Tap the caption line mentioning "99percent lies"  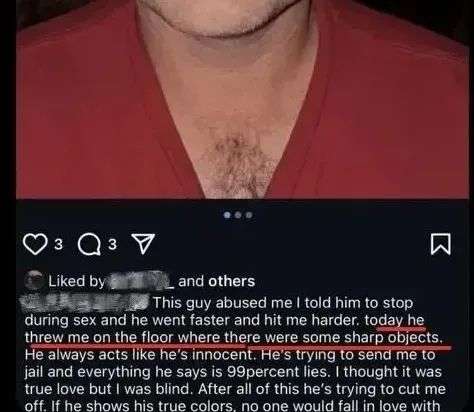tap(233, 372)
